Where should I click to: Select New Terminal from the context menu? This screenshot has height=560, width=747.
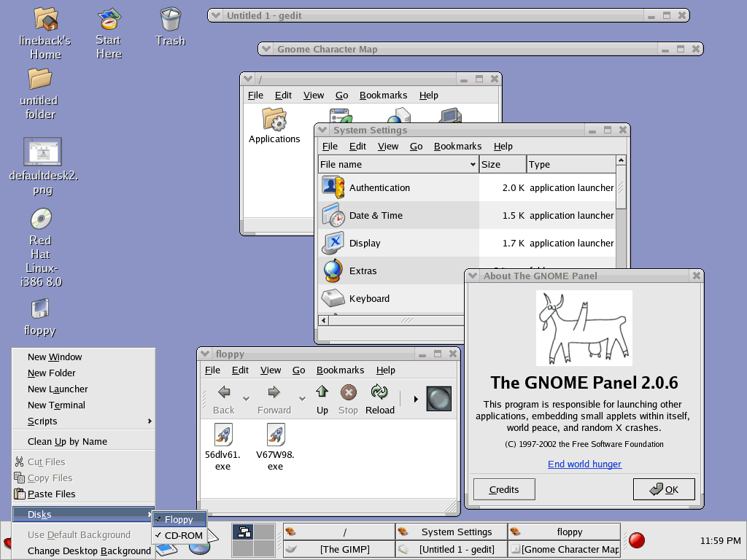coord(56,405)
